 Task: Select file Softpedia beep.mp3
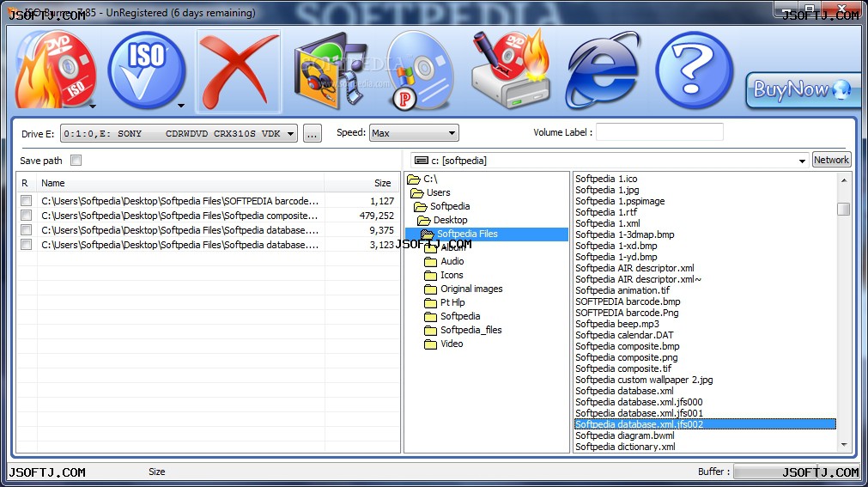(617, 324)
